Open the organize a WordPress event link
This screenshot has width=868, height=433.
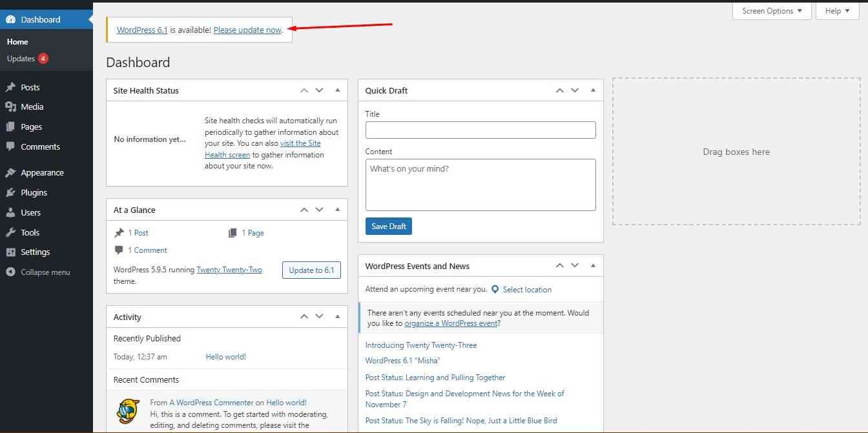[x=451, y=323]
